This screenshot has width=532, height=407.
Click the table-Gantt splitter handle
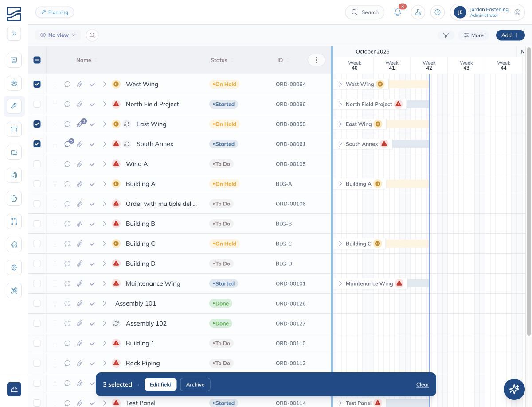click(332, 226)
